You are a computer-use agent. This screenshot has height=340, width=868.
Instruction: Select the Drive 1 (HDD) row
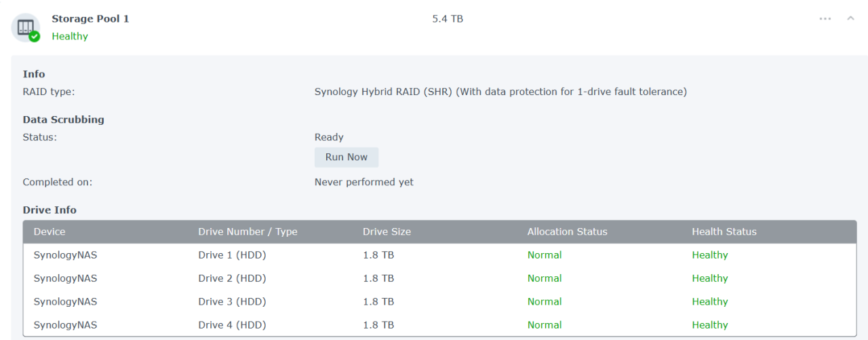[232, 255]
